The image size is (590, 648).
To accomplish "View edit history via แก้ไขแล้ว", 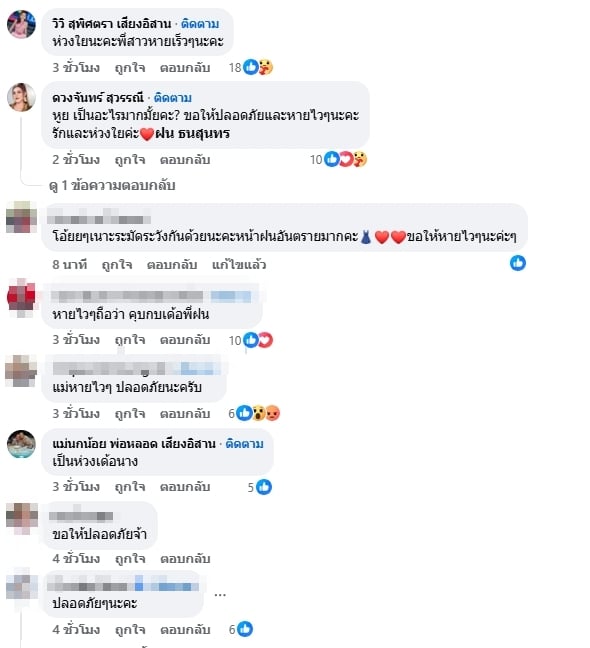I will 239,264.
